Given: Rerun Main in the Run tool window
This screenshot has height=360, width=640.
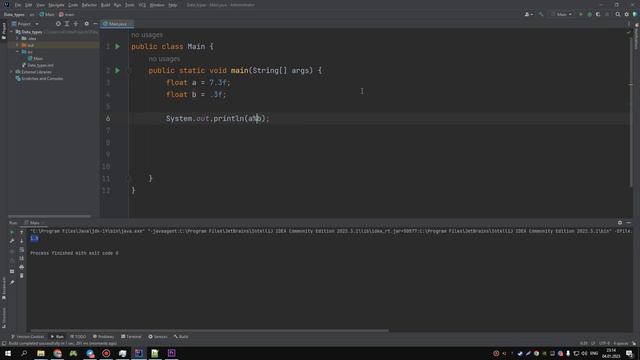Looking at the screenshot, I should tap(12, 232).
